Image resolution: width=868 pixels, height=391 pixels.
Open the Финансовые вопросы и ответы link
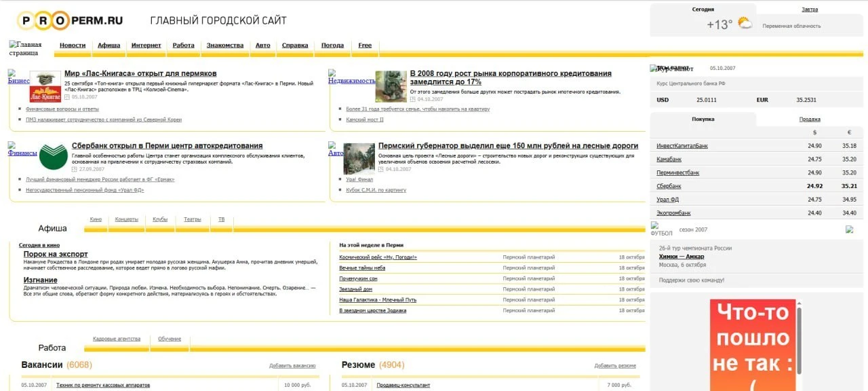(62, 109)
